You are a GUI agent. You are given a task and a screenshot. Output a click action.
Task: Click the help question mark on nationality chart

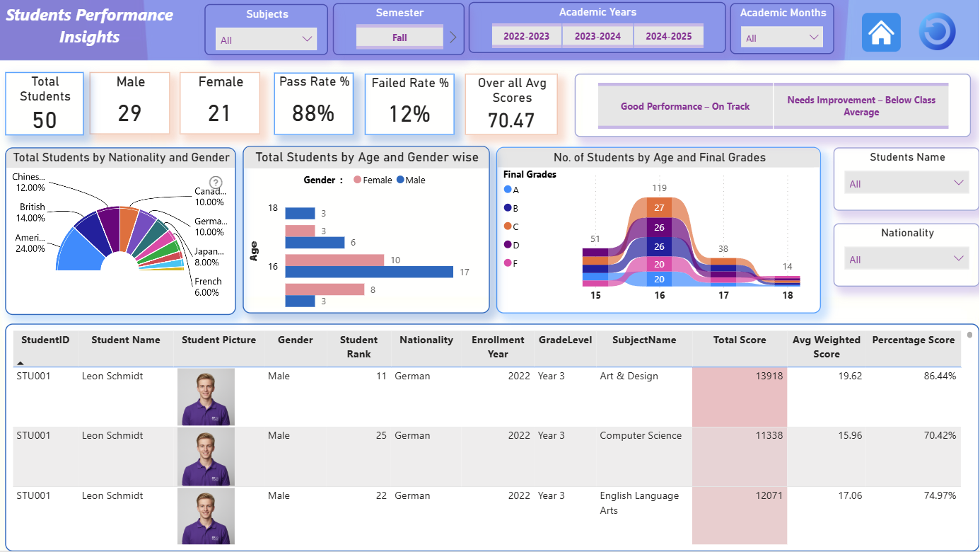click(x=216, y=183)
